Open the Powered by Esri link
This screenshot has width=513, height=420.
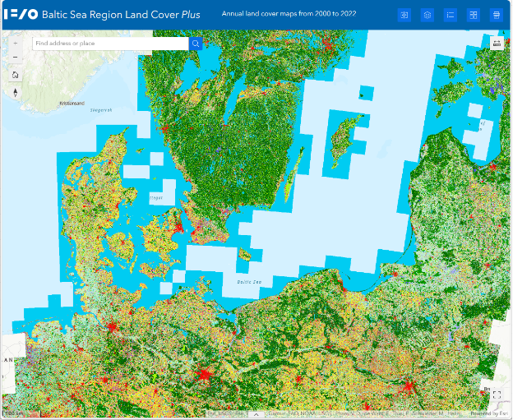(492, 414)
